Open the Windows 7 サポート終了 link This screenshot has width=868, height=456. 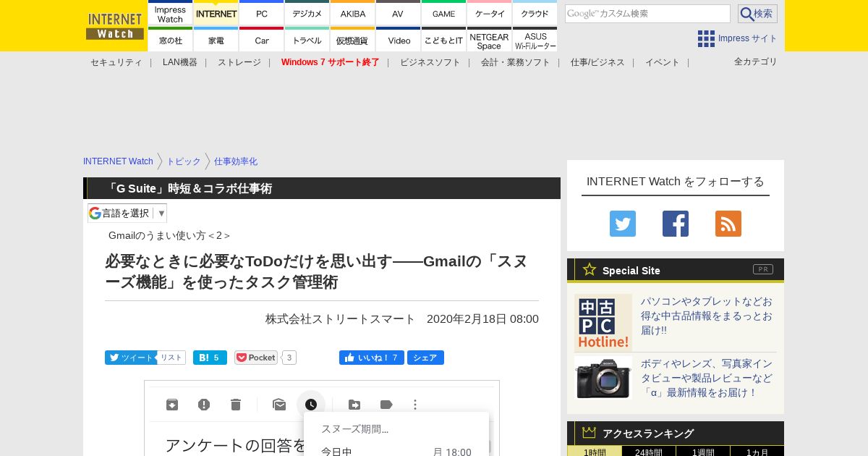click(331, 62)
